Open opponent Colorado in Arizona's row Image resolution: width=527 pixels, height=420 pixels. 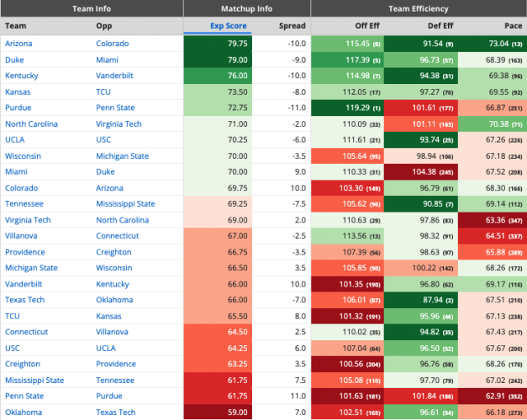[x=113, y=44]
